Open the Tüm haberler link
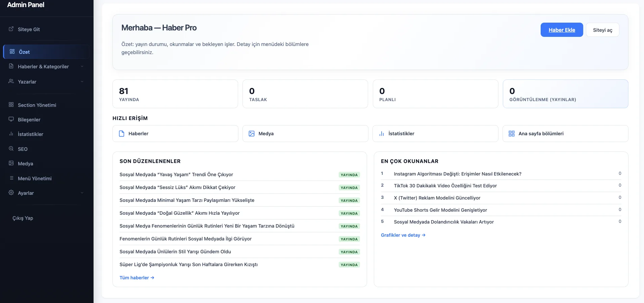644x303 pixels. click(x=136, y=278)
